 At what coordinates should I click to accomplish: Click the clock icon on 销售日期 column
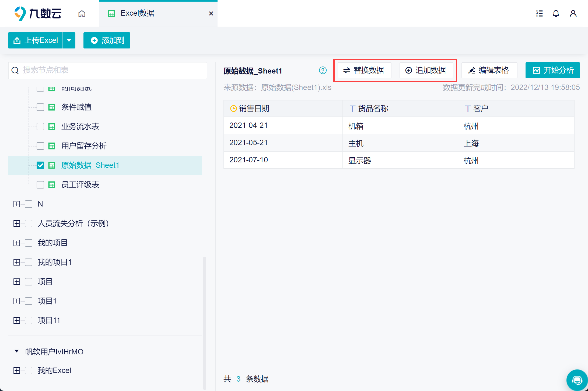point(233,109)
